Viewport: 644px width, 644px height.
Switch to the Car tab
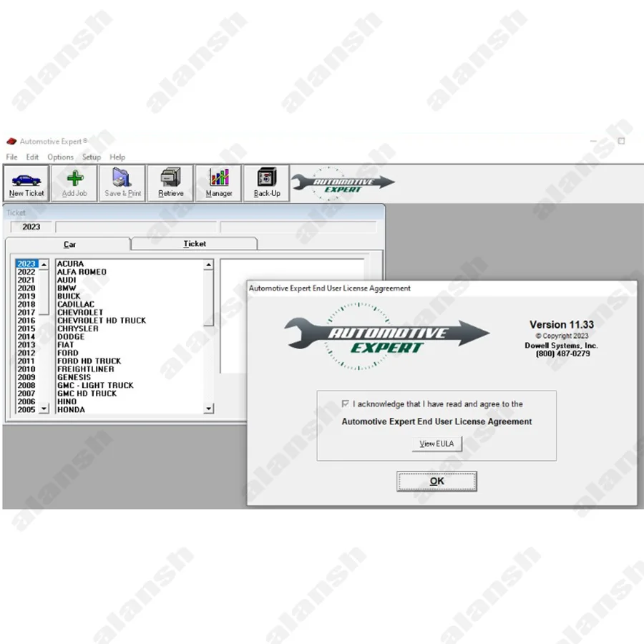tap(68, 245)
